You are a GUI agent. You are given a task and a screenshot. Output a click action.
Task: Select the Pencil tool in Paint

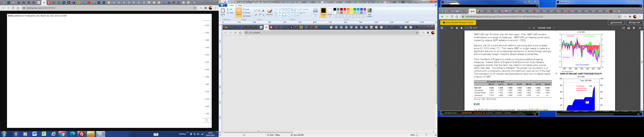click(255, 11)
